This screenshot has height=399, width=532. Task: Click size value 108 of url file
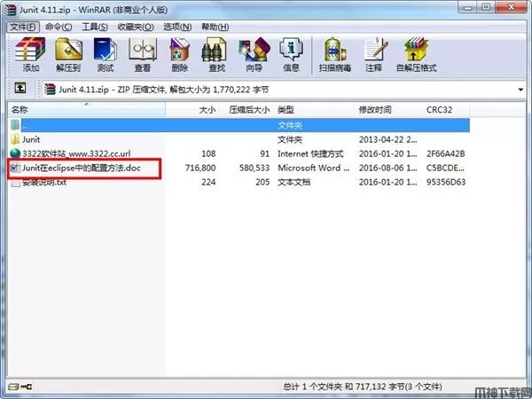pos(208,153)
